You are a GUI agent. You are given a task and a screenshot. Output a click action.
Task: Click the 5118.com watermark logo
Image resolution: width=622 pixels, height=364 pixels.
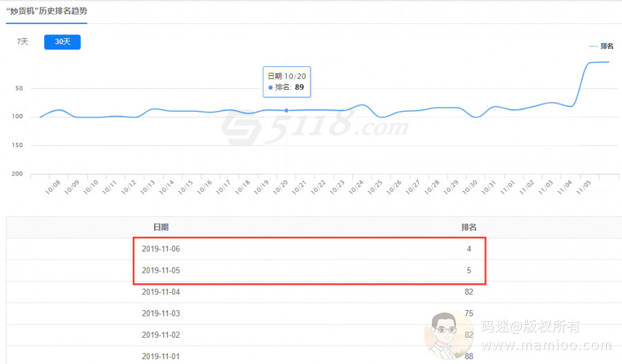pos(314,127)
